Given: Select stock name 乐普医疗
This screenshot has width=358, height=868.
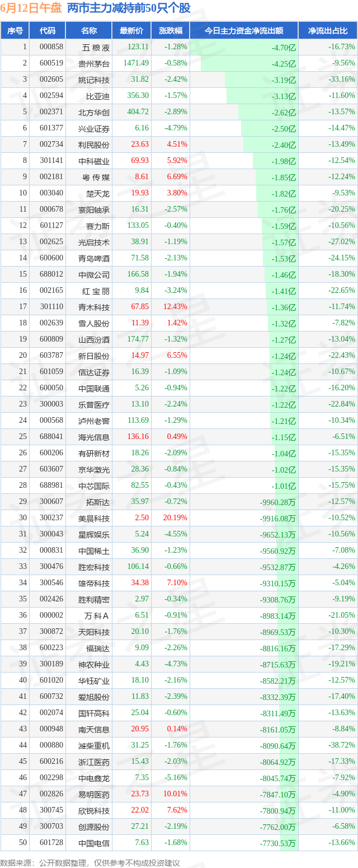Looking at the screenshot, I should [x=95, y=404].
